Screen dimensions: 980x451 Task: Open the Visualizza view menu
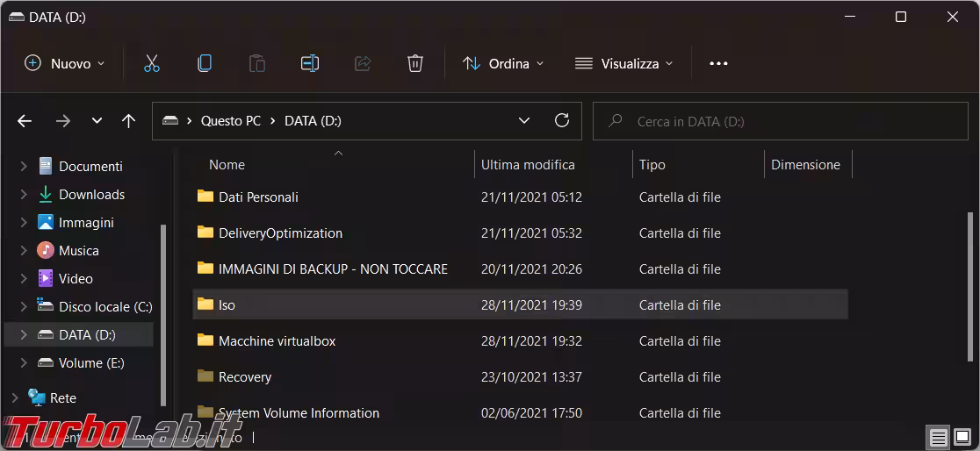click(623, 63)
